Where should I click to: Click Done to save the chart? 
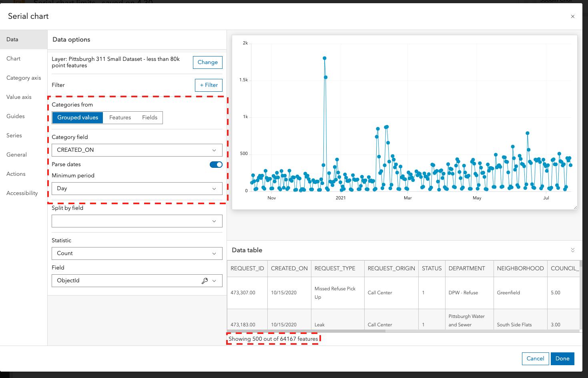[562, 358]
